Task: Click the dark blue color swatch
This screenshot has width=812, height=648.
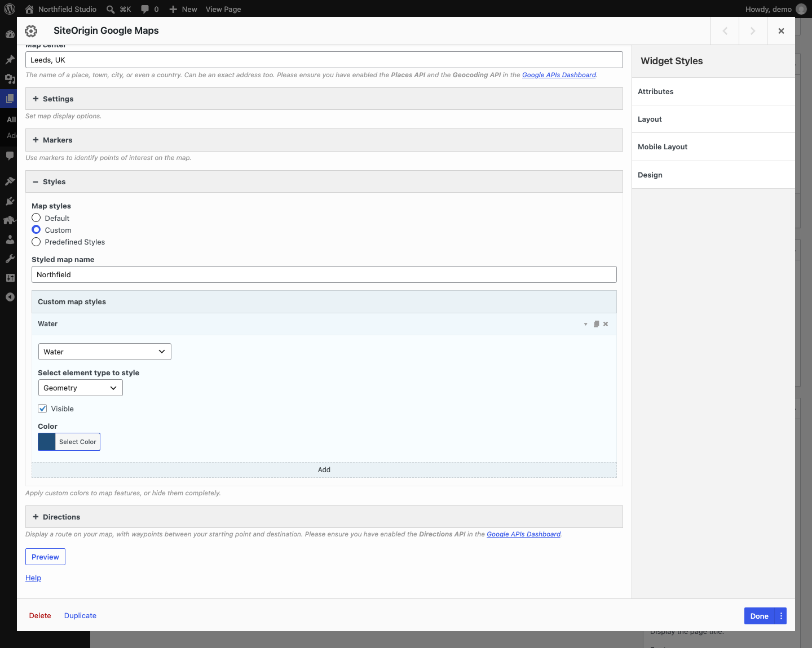Action: 47,442
